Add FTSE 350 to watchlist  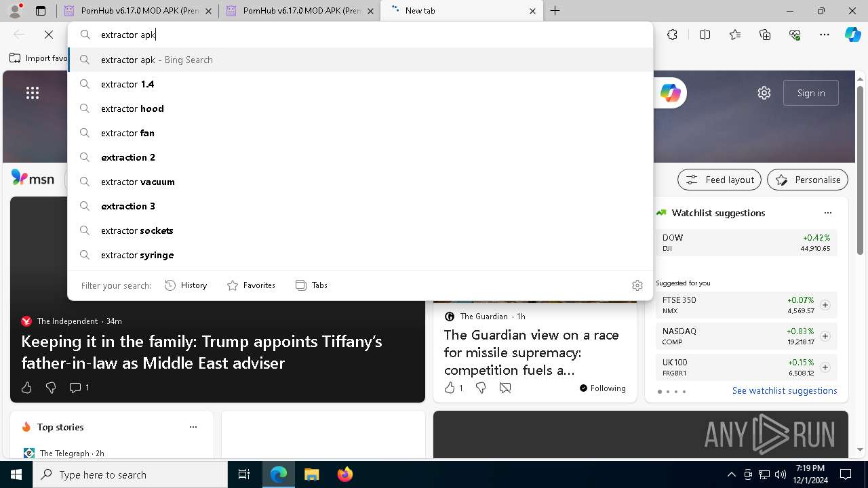825,305
